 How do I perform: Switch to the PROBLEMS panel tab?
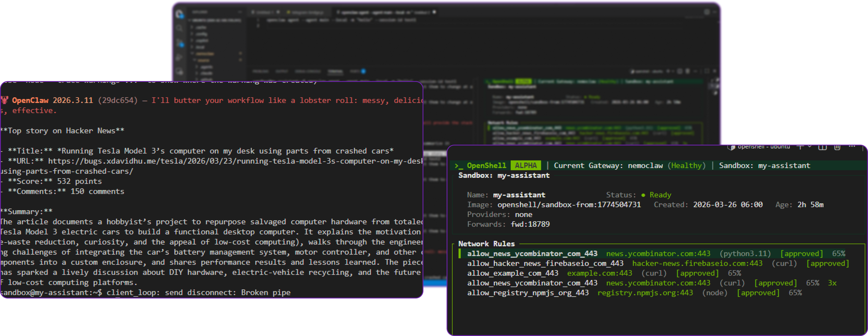pyautogui.click(x=260, y=71)
